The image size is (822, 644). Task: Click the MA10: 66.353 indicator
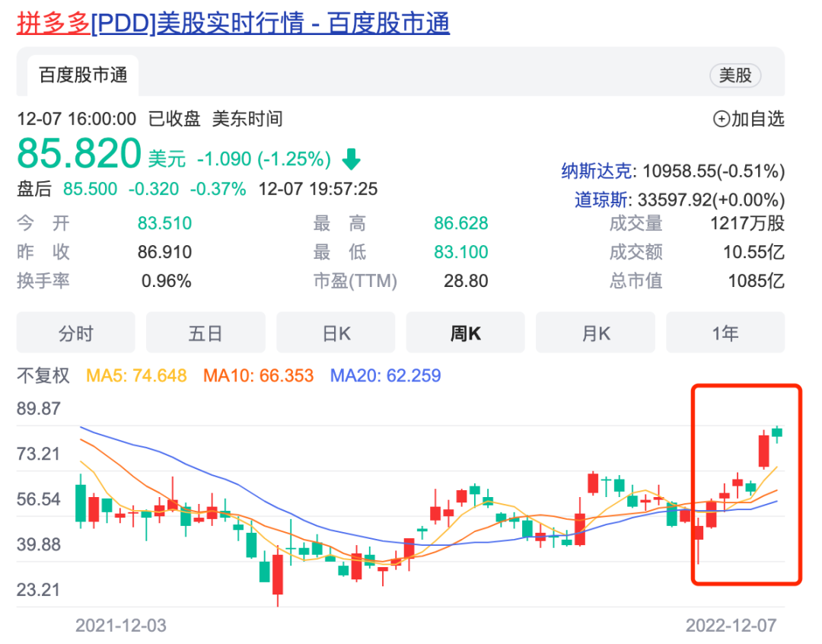point(259,375)
